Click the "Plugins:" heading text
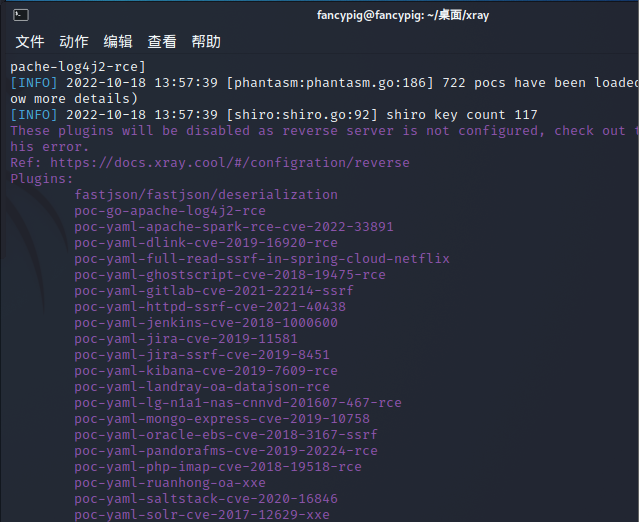Viewport: 639px width, 522px height. click(x=42, y=179)
